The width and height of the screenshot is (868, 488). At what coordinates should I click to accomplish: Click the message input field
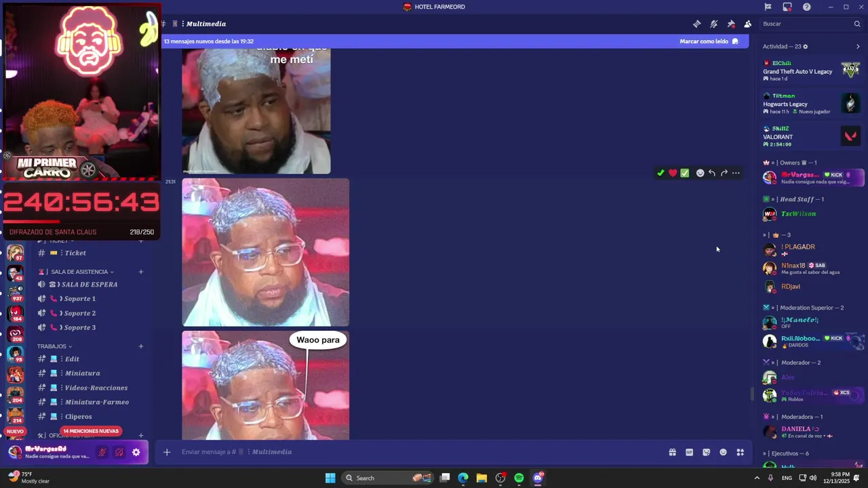(x=420, y=452)
